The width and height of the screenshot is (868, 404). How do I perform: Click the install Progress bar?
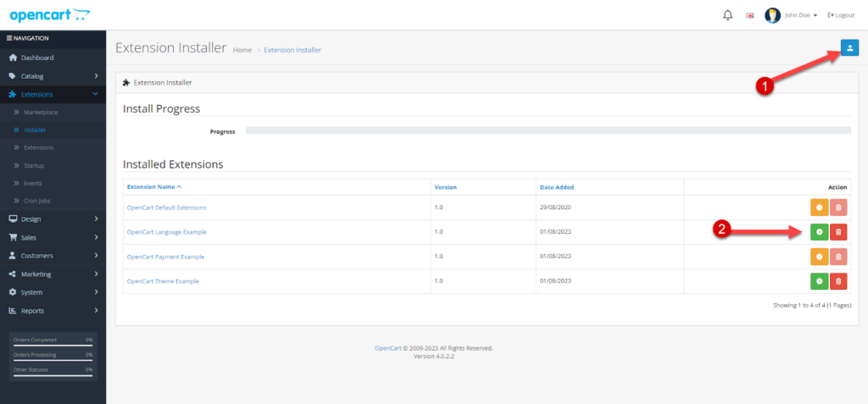548,130
